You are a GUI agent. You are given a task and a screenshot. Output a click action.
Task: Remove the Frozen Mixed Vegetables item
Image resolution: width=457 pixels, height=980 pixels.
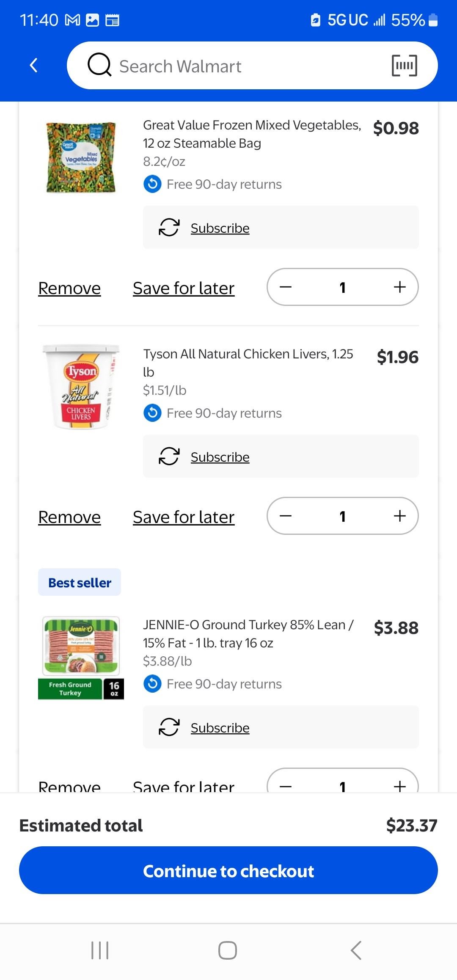tap(69, 288)
